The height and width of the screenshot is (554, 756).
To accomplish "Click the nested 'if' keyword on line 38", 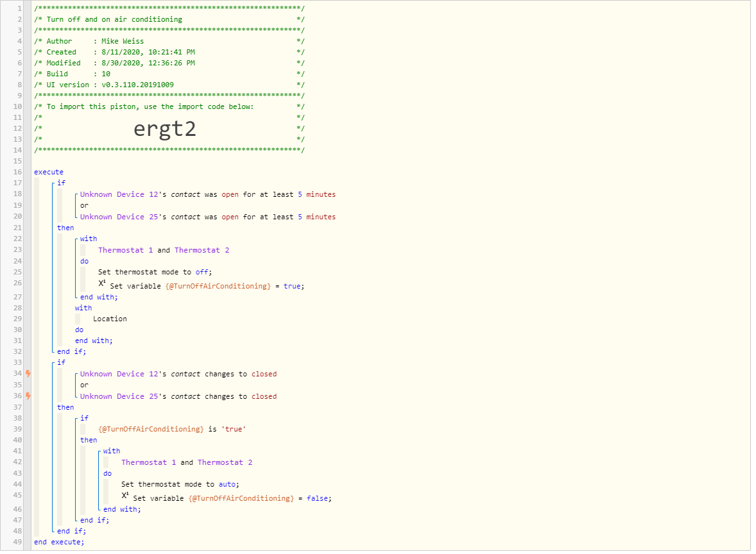I will coord(84,418).
